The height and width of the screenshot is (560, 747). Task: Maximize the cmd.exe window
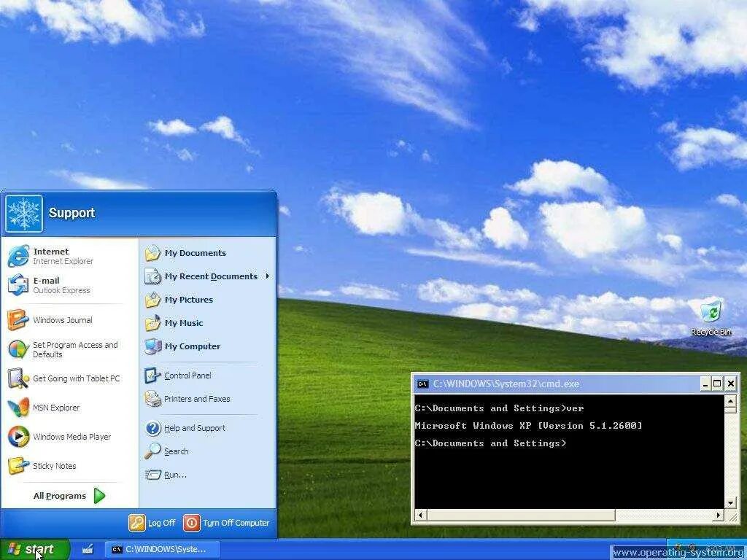point(717,384)
